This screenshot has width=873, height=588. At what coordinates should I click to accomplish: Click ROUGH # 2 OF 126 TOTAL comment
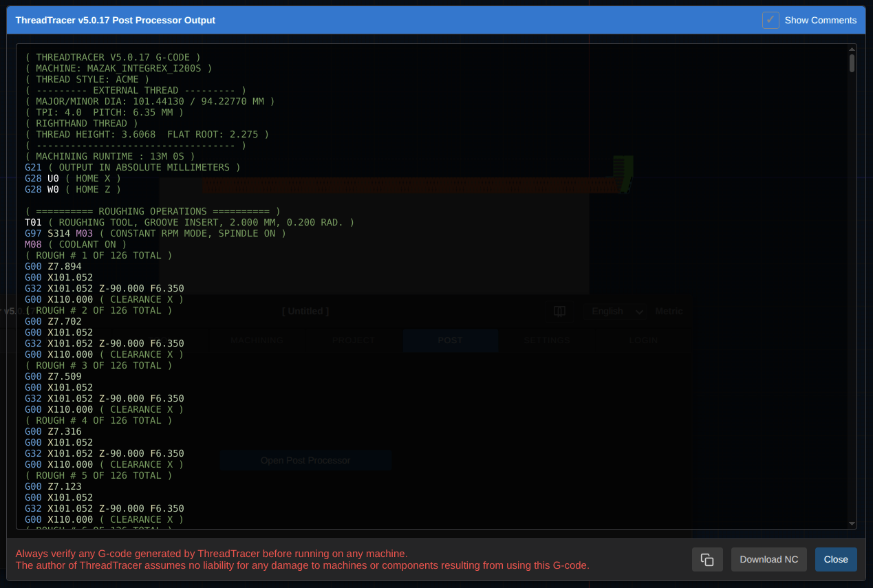click(98, 310)
